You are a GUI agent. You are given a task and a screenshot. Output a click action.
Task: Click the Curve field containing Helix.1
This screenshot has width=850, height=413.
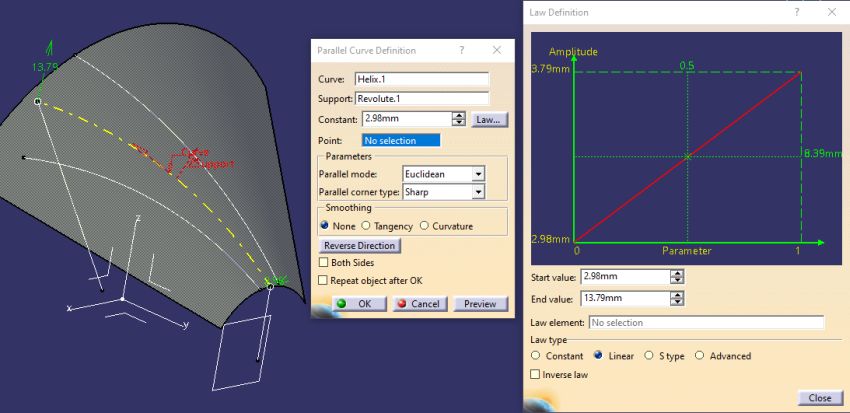coord(421,79)
